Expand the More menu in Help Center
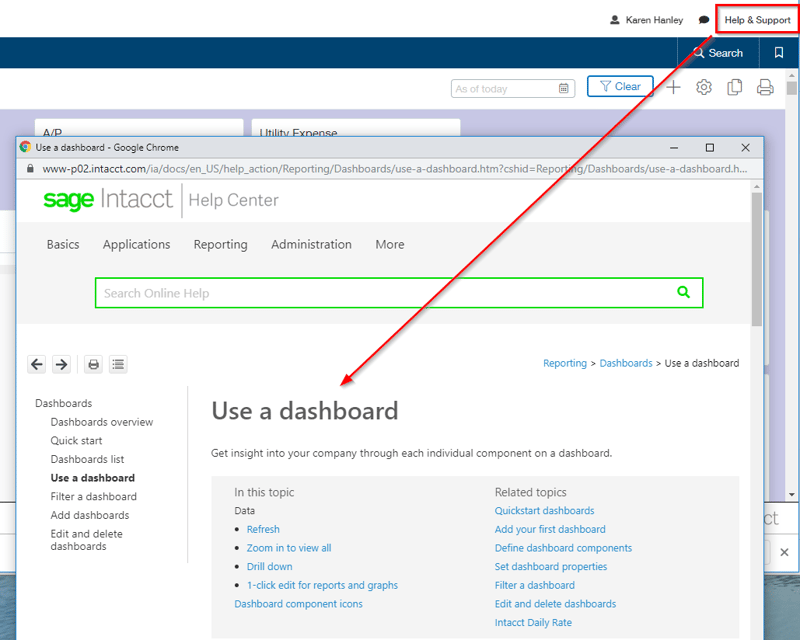Screen dimensions: 800x640 [x=390, y=245]
